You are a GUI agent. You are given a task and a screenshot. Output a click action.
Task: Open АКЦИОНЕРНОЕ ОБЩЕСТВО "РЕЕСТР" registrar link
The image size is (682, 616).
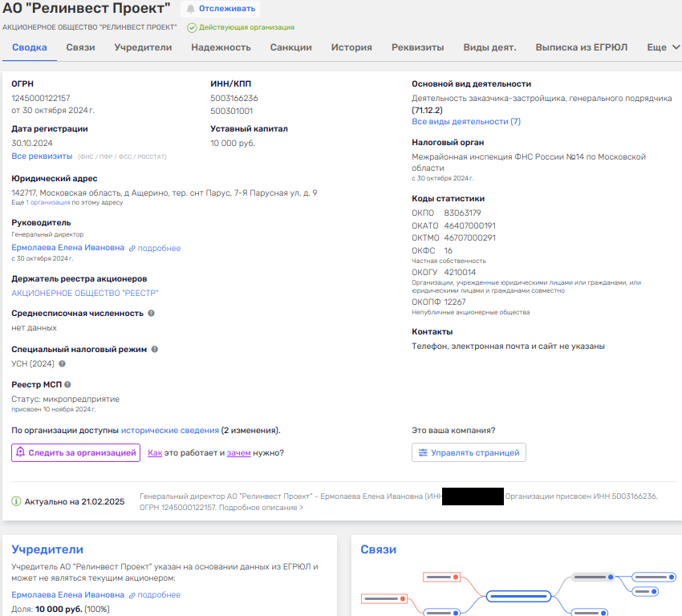(x=85, y=293)
